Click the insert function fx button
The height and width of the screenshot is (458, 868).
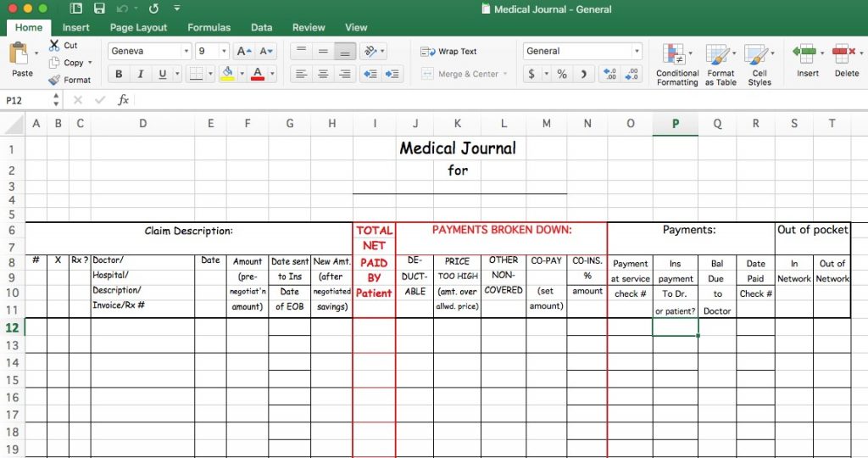[x=123, y=100]
